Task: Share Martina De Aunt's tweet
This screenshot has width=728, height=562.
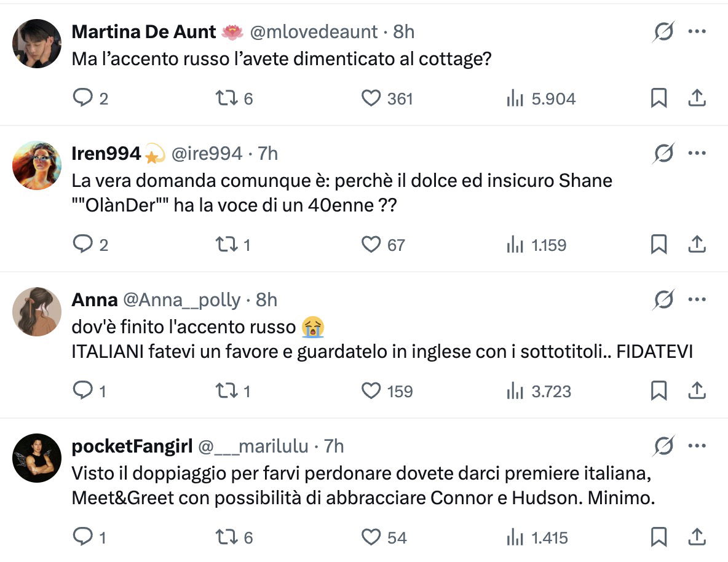Action: 696,98
